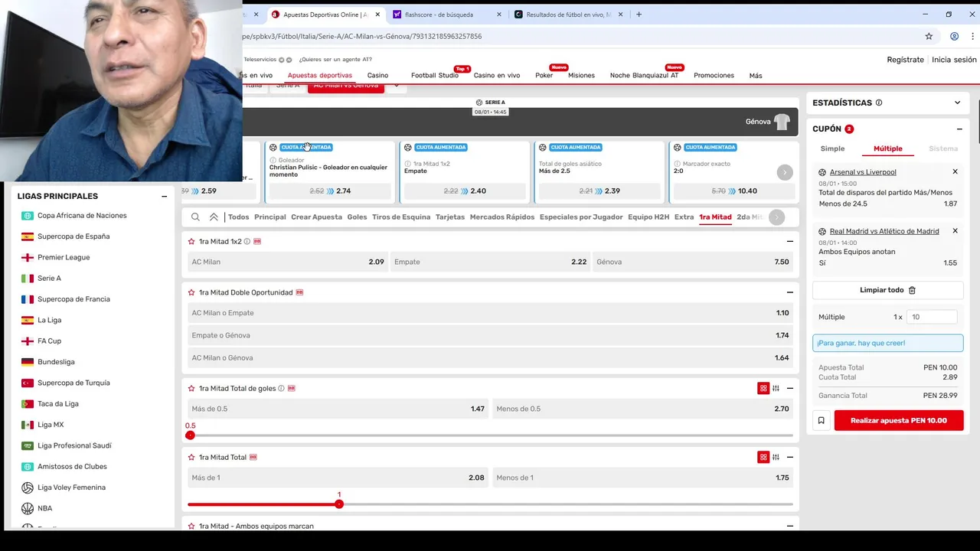The width and height of the screenshot is (980, 551).
Task: Open info icon beside 1ra Mitad Total de goles
Action: pos(281,388)
